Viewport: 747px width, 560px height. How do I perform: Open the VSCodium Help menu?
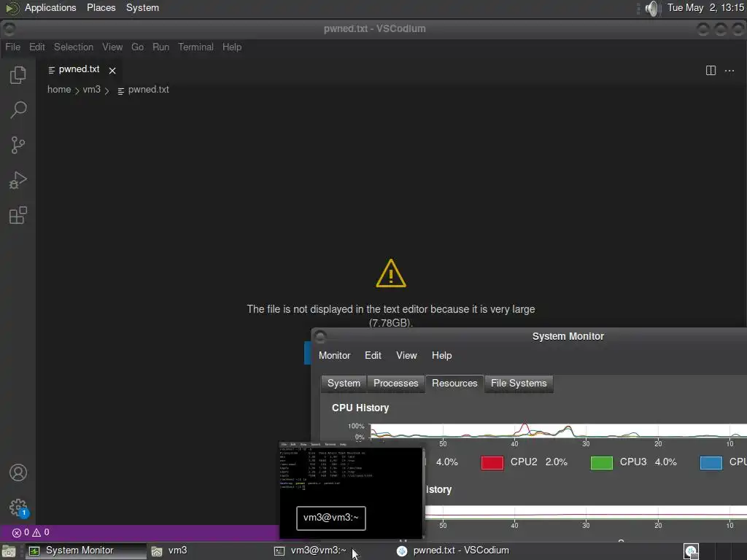(x=231, y=47)
